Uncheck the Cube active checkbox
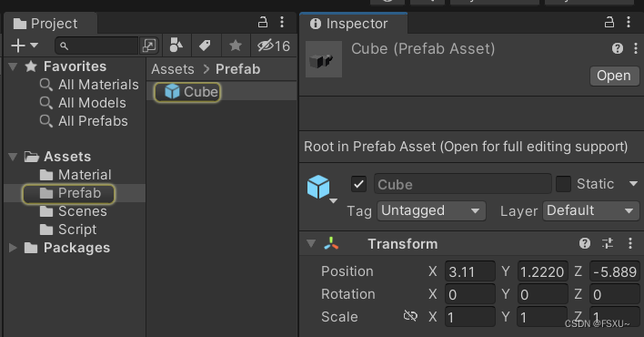 [358, 184]
